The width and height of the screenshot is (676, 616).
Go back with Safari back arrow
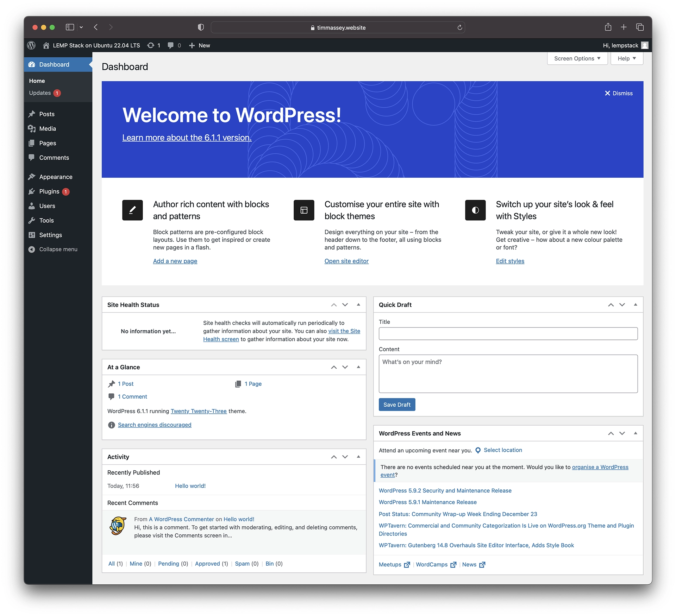(96, 27)
